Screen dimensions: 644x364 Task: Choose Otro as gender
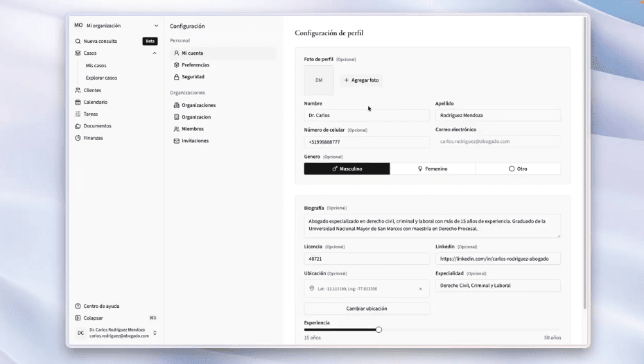517,168
